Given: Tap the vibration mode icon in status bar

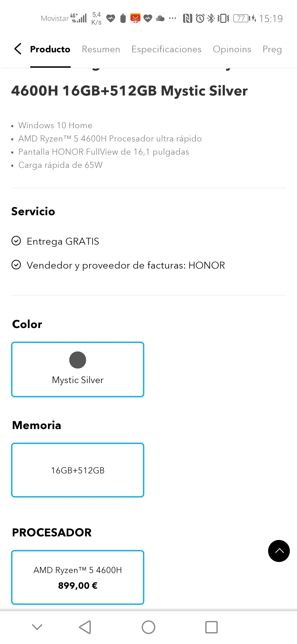Looking at the screenshot, I should click(x=223, y=18).
